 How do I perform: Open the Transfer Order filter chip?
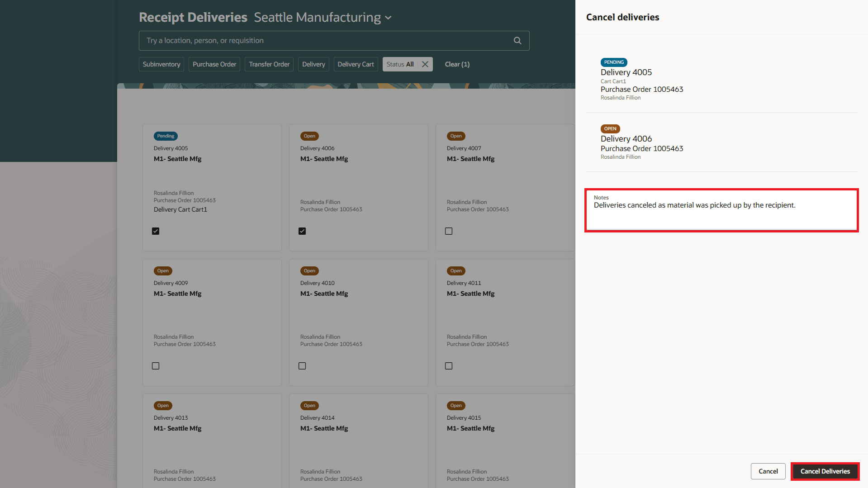(x=269, y=64)
